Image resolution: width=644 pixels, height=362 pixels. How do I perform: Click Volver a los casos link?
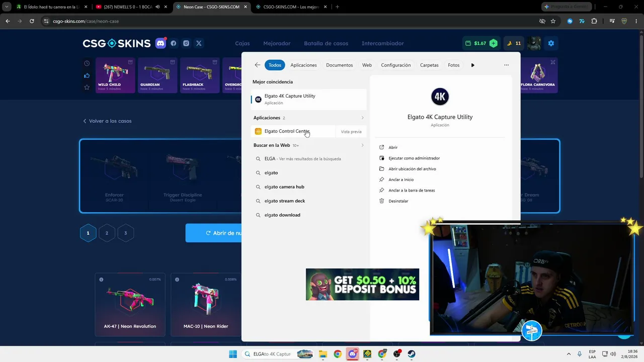point(107,121)
